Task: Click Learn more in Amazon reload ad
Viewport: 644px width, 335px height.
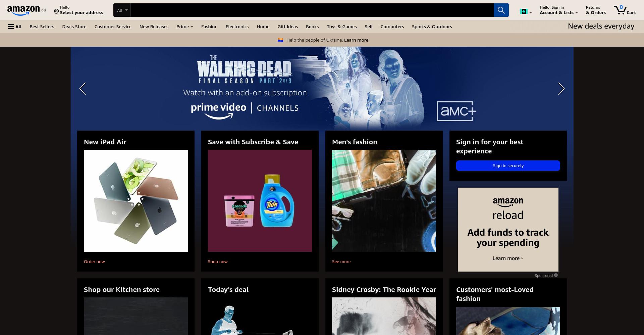Action: pyautogui.click(x=508, y=258)
